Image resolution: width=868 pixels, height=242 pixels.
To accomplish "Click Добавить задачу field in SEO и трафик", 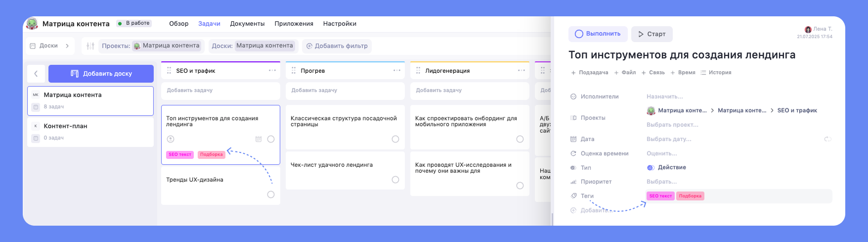I will 220,91.
